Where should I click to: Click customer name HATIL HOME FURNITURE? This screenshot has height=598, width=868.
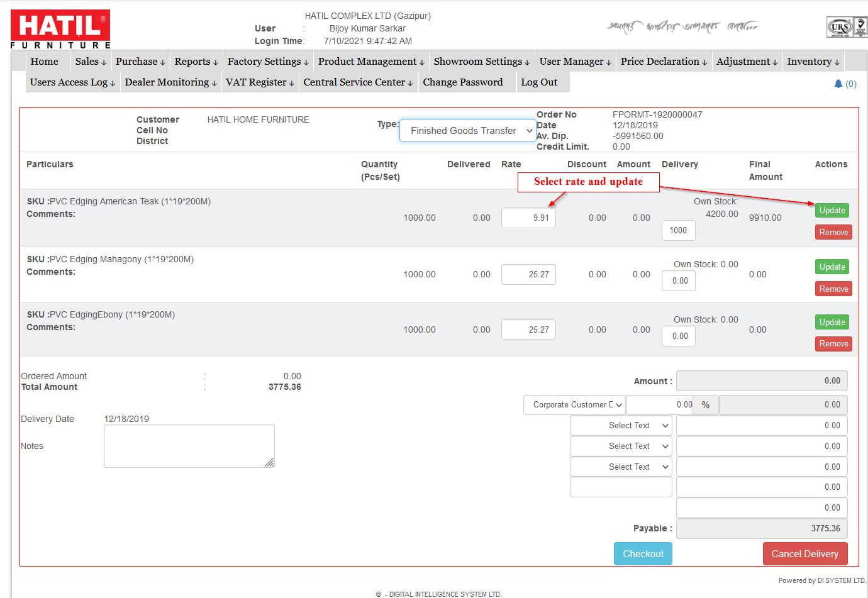259,119
